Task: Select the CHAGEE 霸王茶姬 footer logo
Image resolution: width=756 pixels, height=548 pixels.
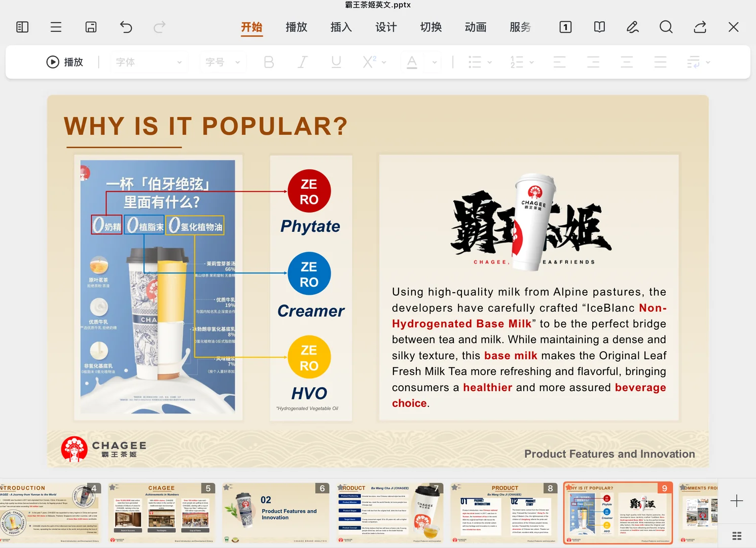Action: 104,449
